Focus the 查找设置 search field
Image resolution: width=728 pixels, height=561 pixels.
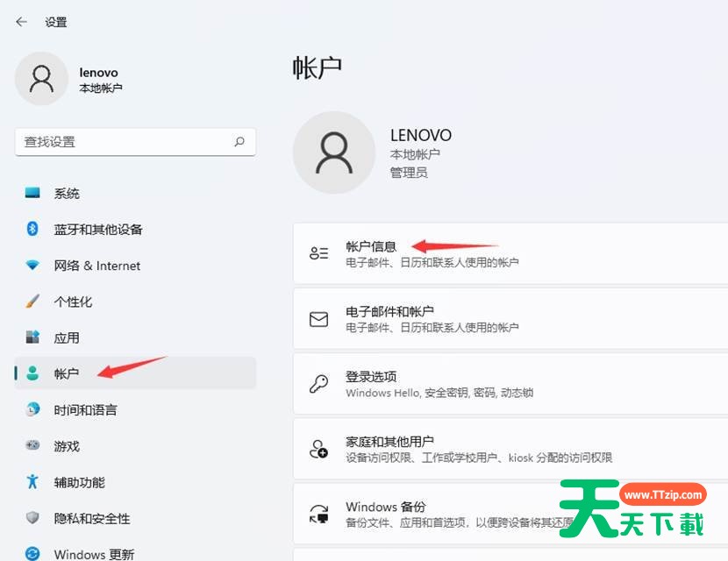coord(135,142)
